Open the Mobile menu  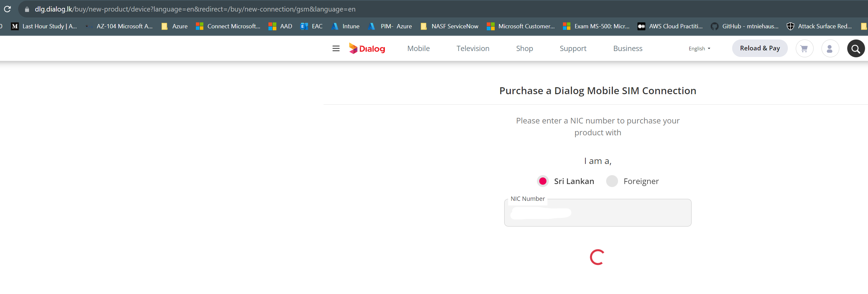pyautogui.click(x=418, y=48)
